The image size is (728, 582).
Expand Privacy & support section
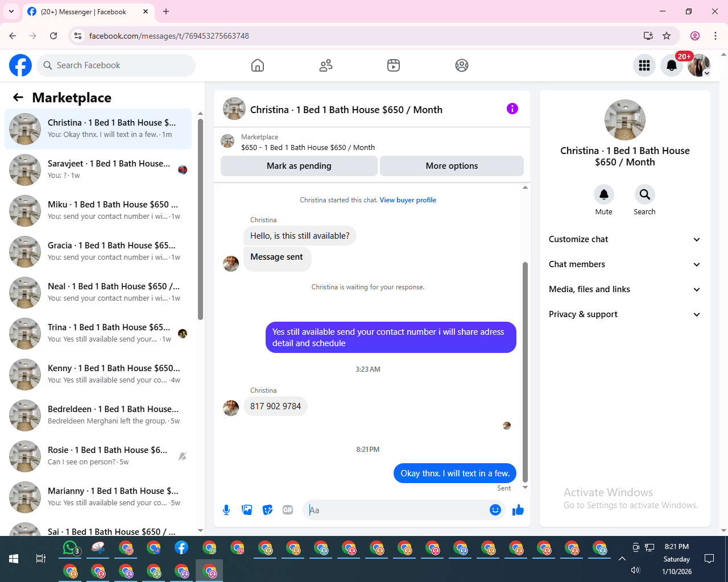[624, 314]
